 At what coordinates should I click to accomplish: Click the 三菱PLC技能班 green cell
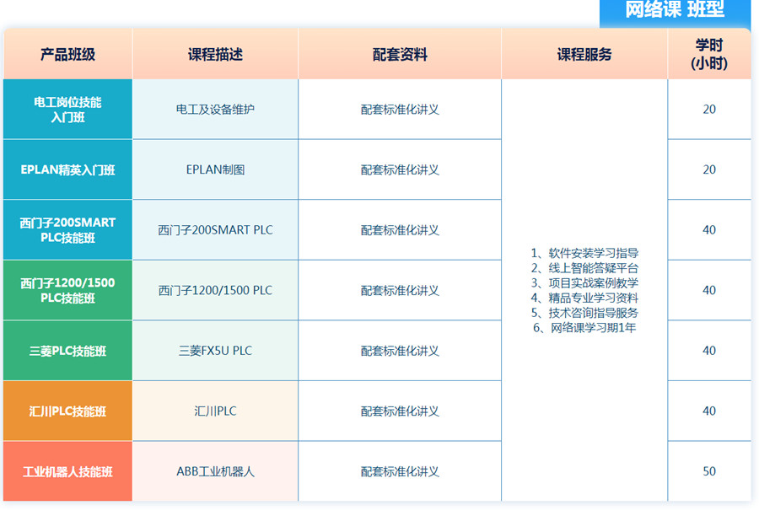[67, 351]
